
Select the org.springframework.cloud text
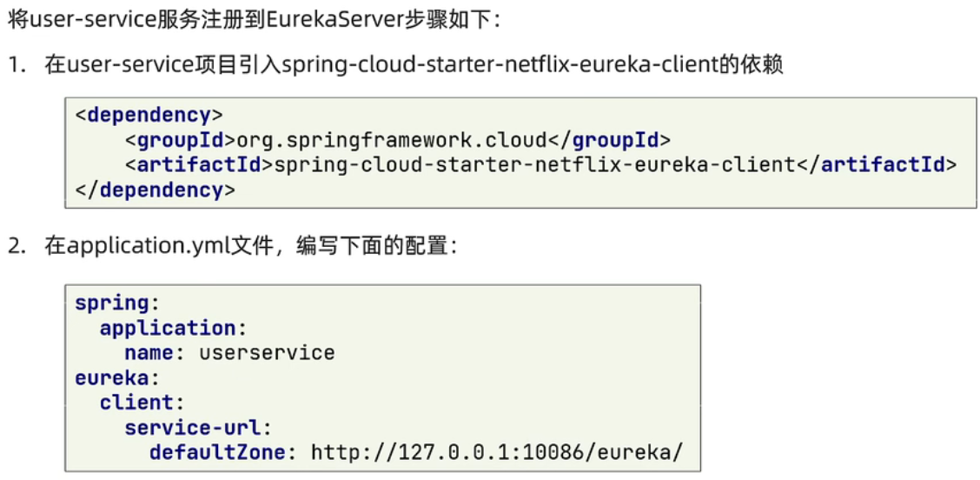tap(391, 140)
